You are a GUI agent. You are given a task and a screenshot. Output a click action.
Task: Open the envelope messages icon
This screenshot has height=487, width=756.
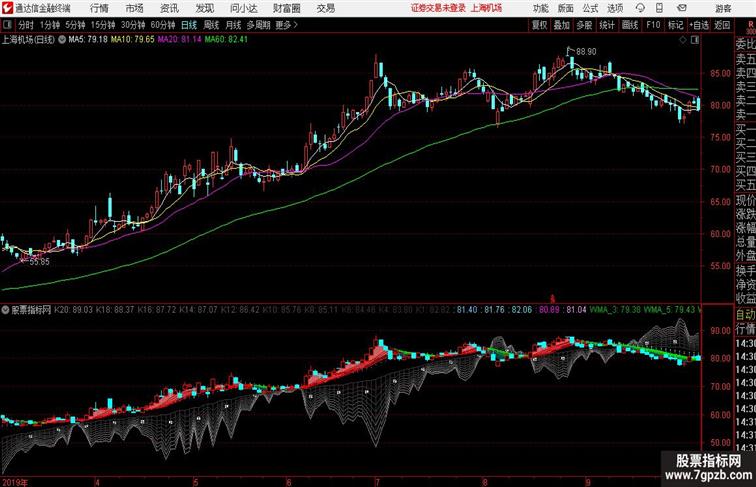682,8
